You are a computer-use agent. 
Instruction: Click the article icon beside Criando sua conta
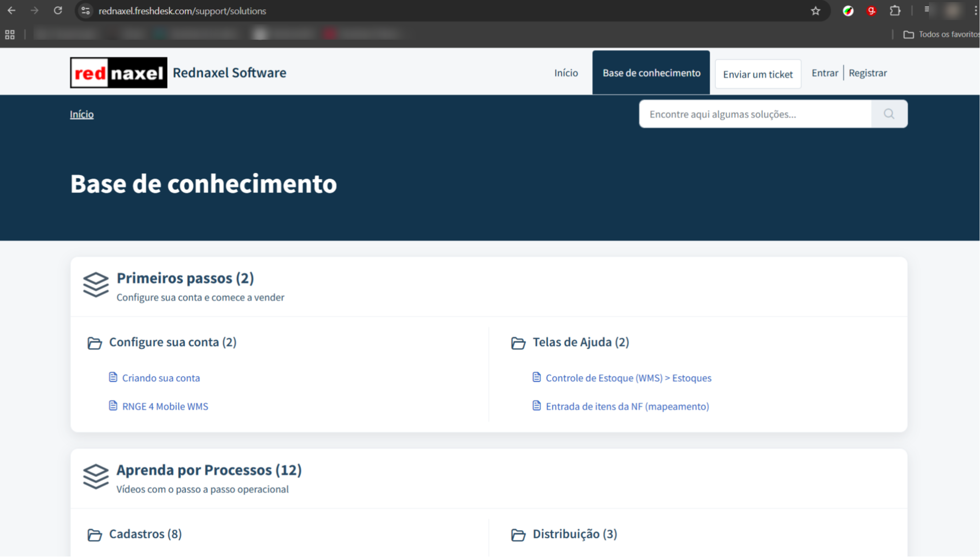click(x=113, y=377)
